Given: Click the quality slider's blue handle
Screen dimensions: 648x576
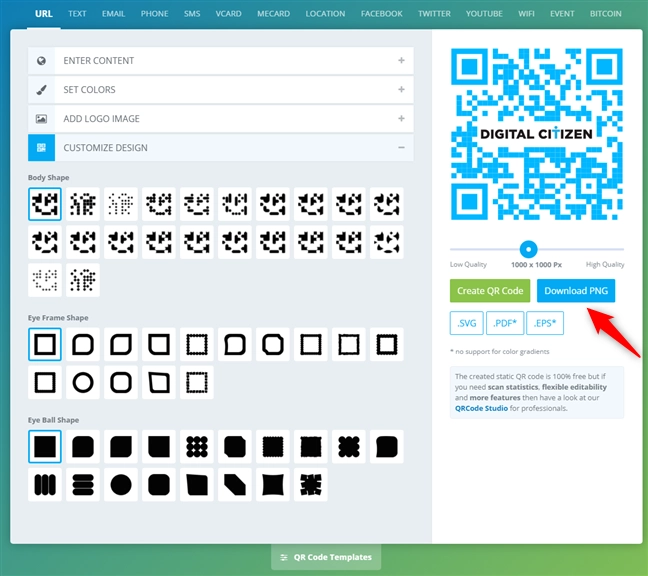Looking at the screenshot, I should tap(528, 249).
